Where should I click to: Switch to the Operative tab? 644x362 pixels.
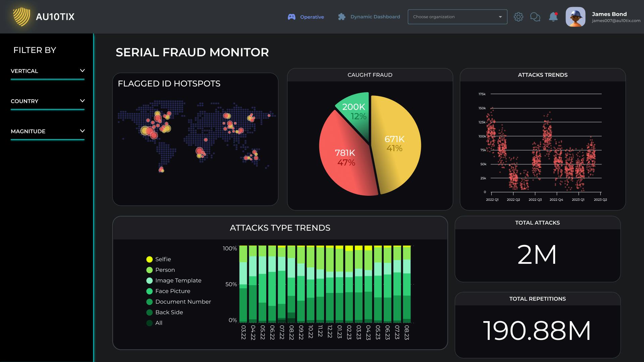312,17
